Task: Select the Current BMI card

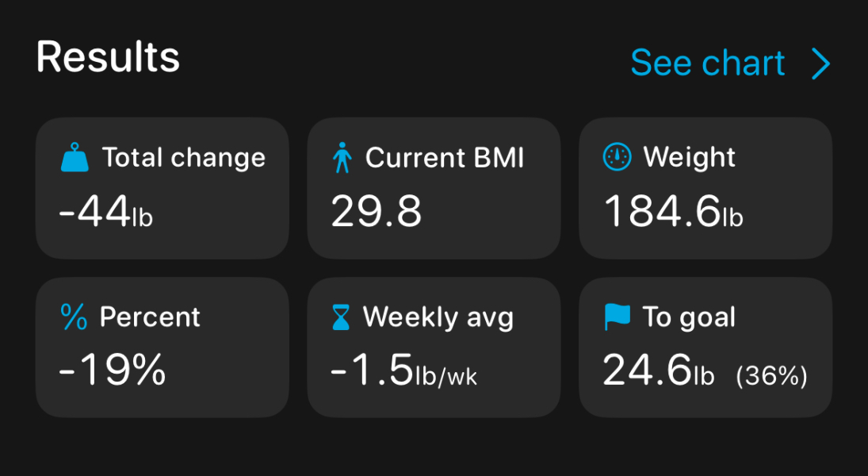Action: point(434,188)
